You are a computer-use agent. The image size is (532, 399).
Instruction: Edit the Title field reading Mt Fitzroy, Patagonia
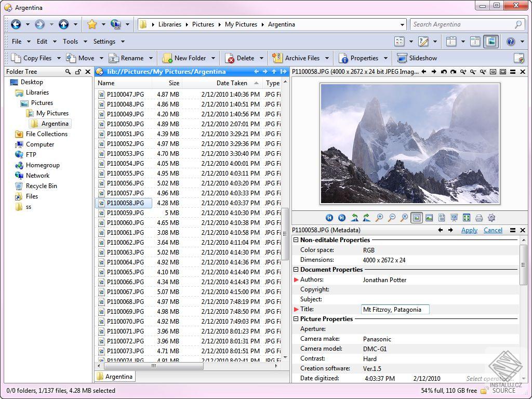click(395, 309)
